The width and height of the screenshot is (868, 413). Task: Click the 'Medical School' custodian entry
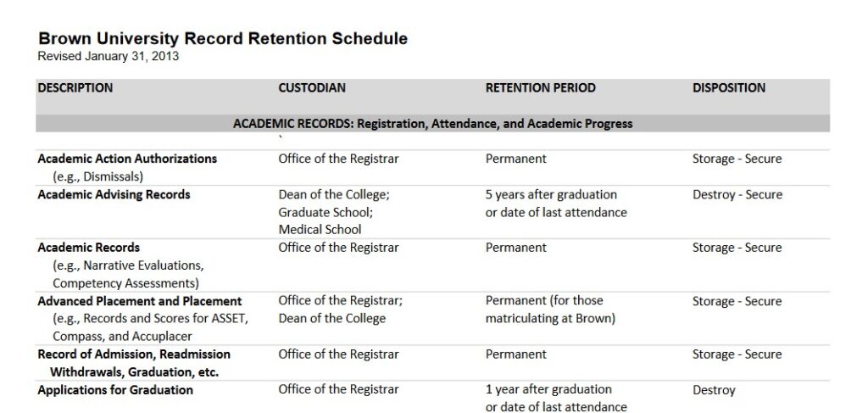click(320, 230)
